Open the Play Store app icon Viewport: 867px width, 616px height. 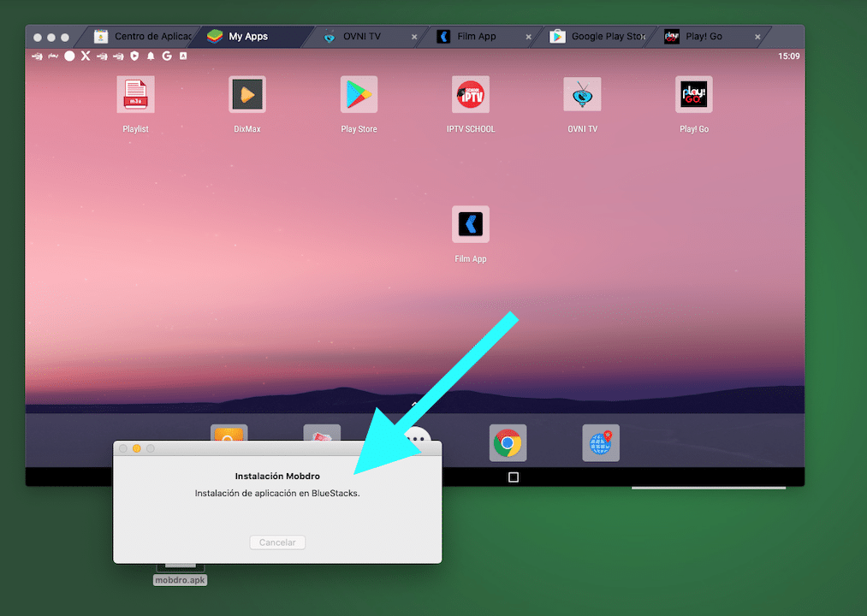pos(359,95)
